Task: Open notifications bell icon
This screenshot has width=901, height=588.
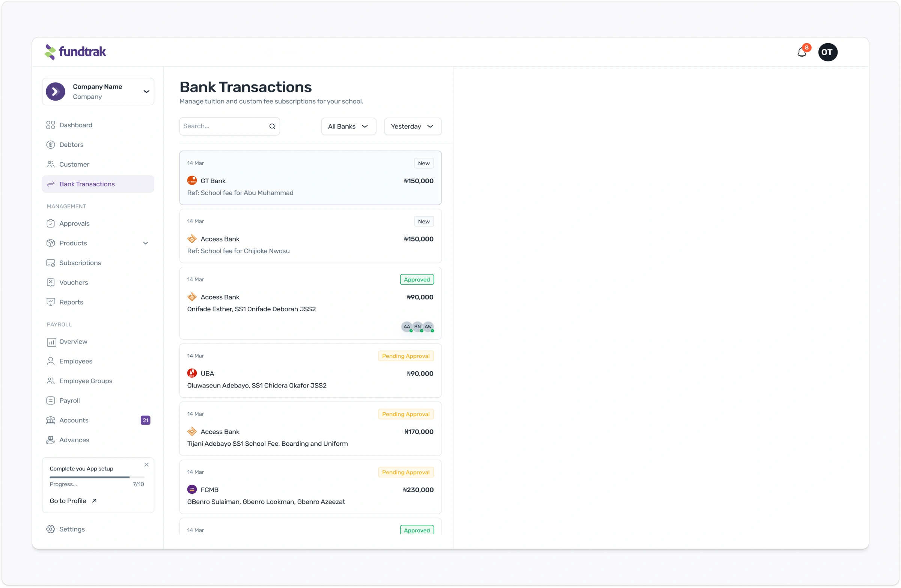Action: click(x=802, y=52)
